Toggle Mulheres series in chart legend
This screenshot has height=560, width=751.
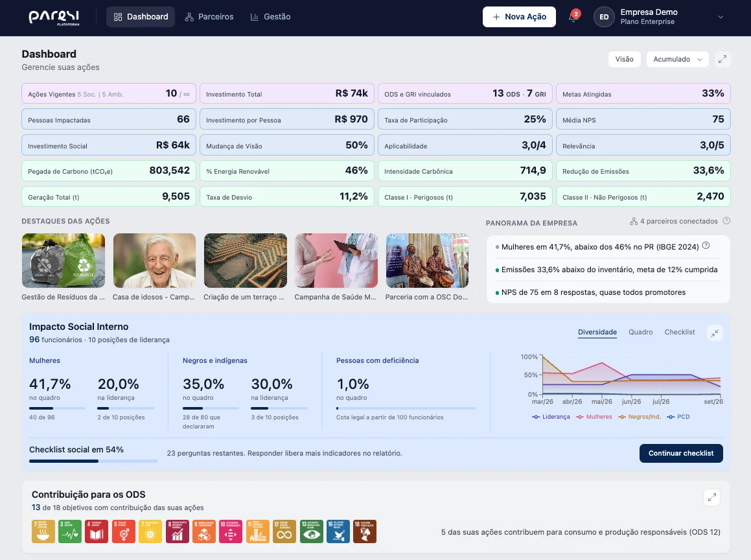[x=594, y=417]
